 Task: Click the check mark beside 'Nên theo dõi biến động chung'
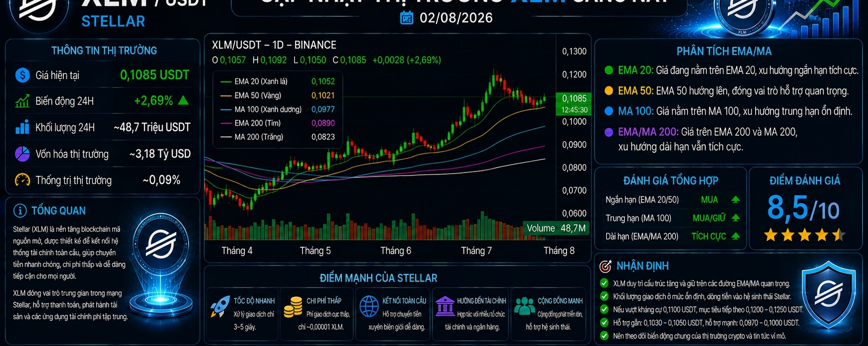coord(604,336)
